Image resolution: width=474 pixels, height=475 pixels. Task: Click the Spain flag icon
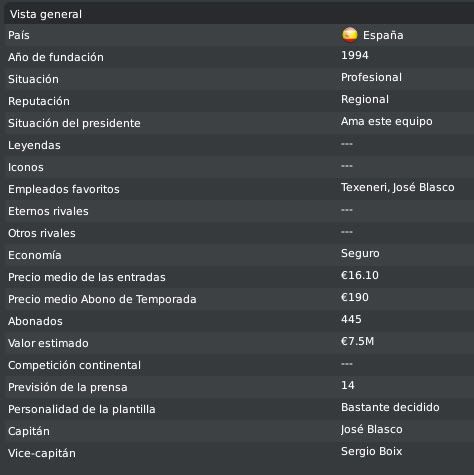pyautogui.click(x=350, y=35)
